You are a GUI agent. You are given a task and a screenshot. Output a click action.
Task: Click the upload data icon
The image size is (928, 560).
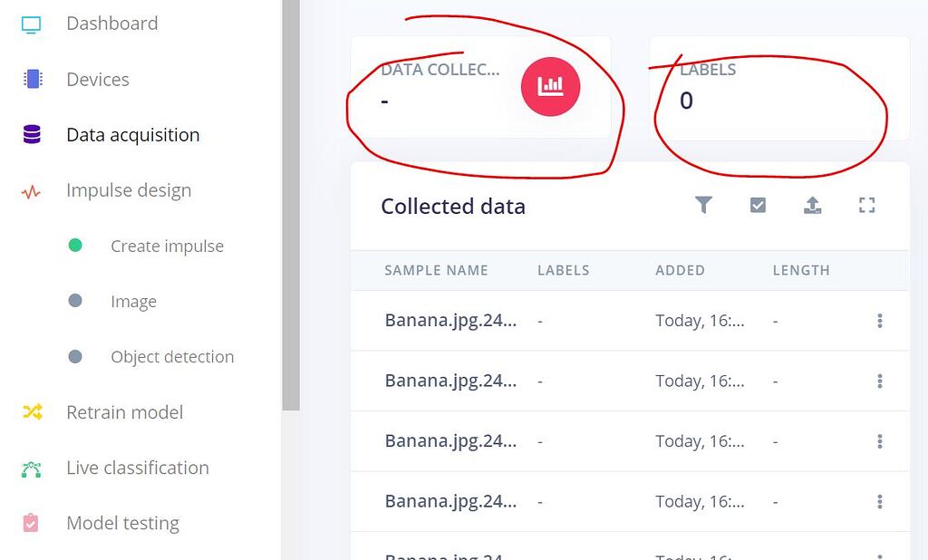tap(813, 205)
